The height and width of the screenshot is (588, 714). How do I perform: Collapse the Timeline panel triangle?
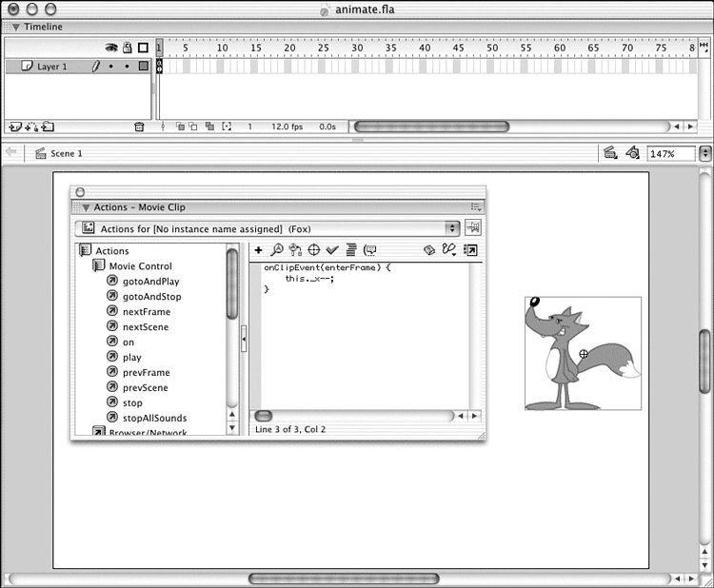click(16, 28)
